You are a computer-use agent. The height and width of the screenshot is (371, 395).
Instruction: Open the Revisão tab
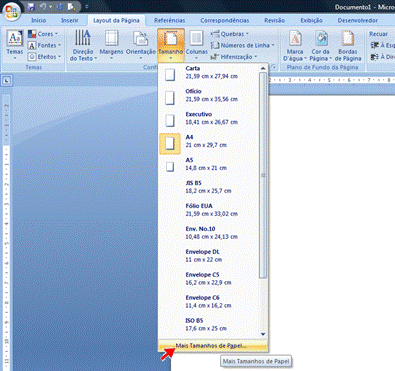coord(275,20)
